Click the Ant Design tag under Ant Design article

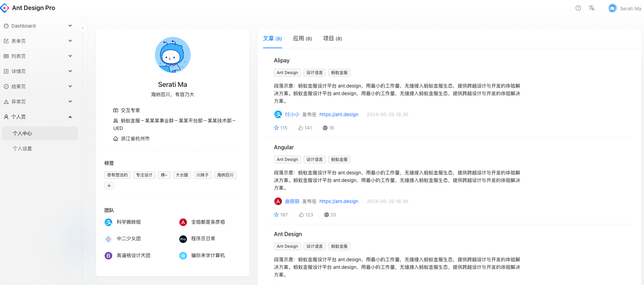click(287, 246)
